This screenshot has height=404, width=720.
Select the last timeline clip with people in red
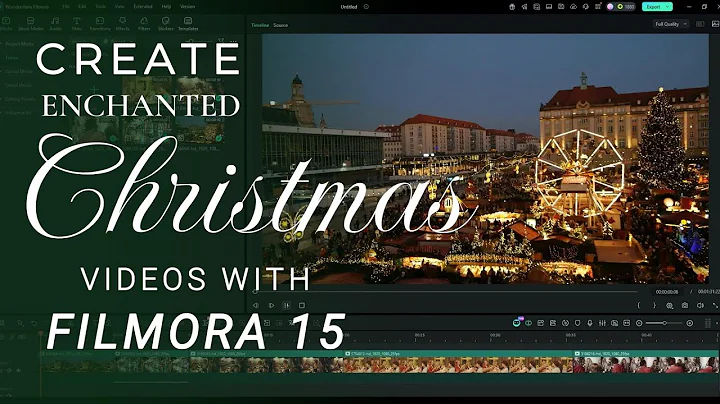[x=646, y=362]
